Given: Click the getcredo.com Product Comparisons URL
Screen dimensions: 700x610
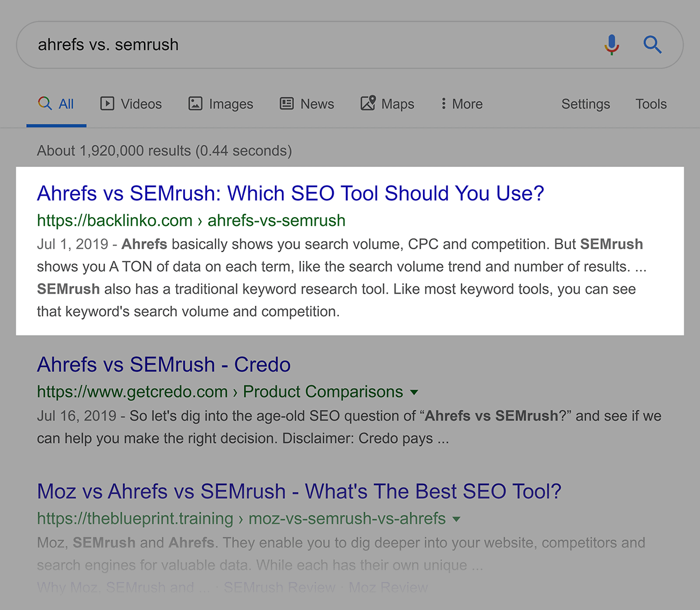Looking at the screenshot, I should pos(220,392).
